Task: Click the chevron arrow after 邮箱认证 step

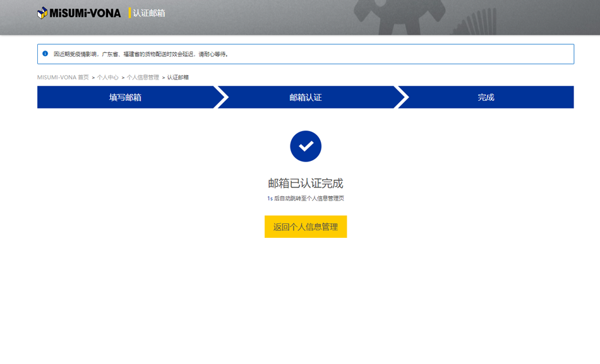Action: pyautogui.click(x=402, y=97)
